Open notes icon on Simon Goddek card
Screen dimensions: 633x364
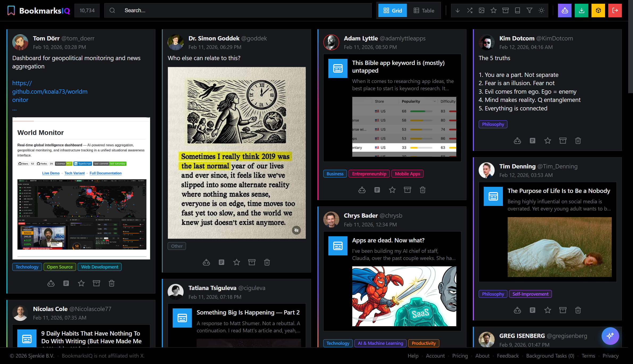(x=221, y=262)
